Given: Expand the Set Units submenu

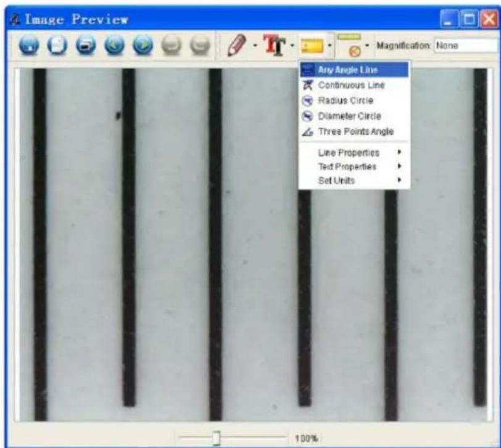Looking at the screenshot, I should 354,181.
